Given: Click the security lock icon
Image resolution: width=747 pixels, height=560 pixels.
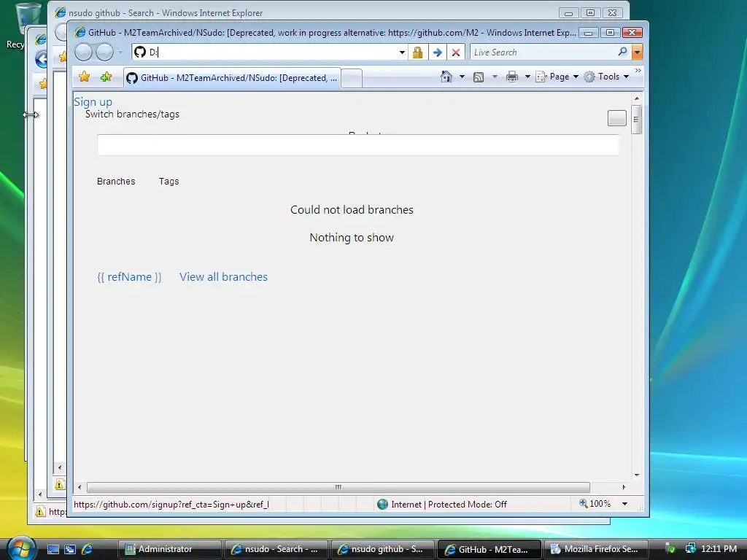Looking at the screenshot, I should coord(418,52).
